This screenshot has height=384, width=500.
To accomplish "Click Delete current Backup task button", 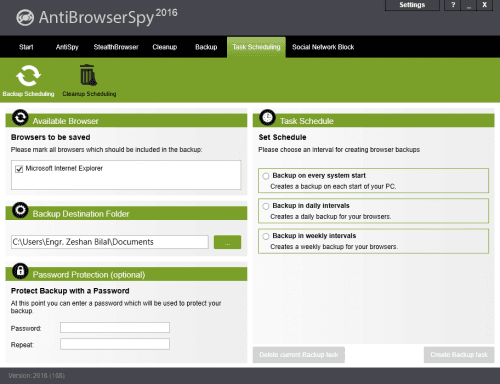I will click(x=299, y=355).
